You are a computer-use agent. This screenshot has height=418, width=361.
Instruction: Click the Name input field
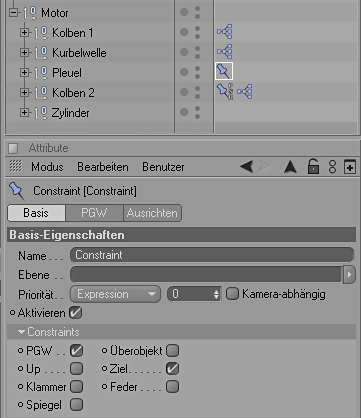[212, 255]
